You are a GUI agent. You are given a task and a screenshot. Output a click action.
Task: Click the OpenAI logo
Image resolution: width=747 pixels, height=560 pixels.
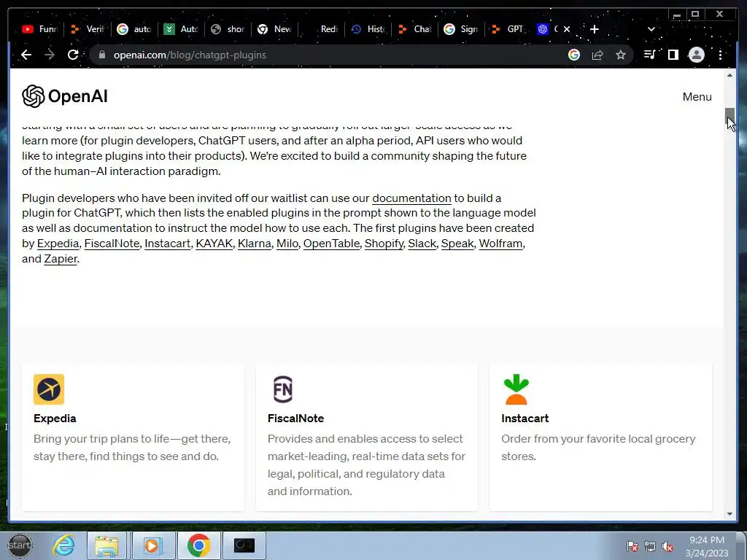[x=65, y=96]
